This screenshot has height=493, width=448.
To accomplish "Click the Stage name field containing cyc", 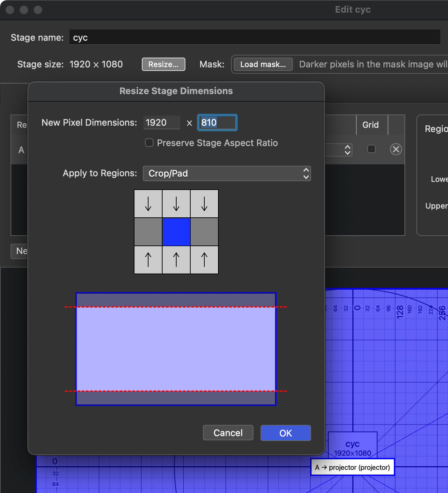I will pos(255,37).
